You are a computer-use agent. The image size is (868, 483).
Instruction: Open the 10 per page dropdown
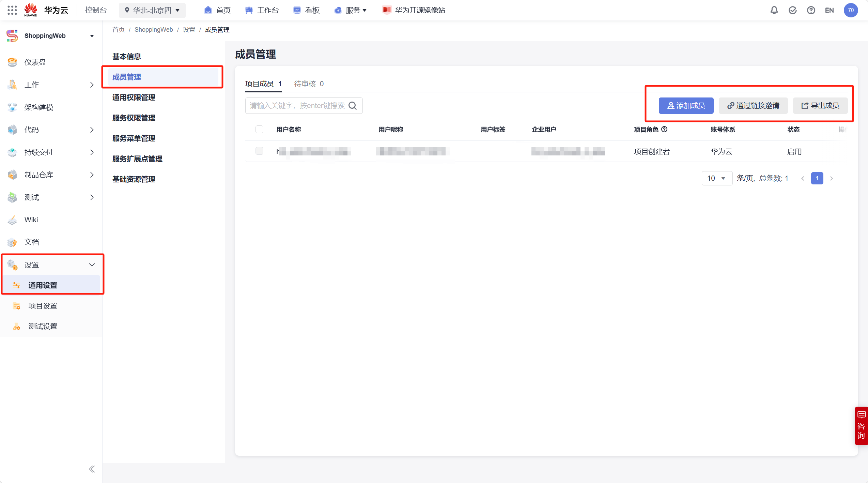pyautogui.click(x=716, y=178)
